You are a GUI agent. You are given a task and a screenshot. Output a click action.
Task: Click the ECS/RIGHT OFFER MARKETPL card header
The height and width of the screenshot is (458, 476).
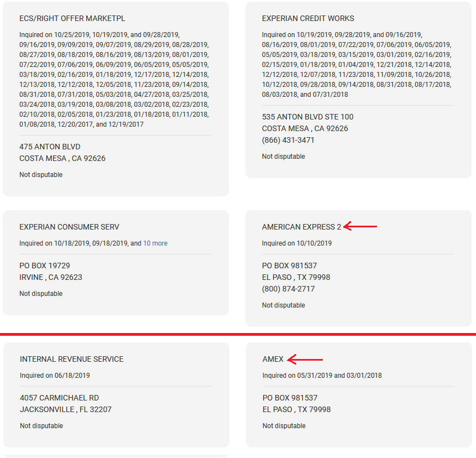pyautogui.click(x=72, y=18)
